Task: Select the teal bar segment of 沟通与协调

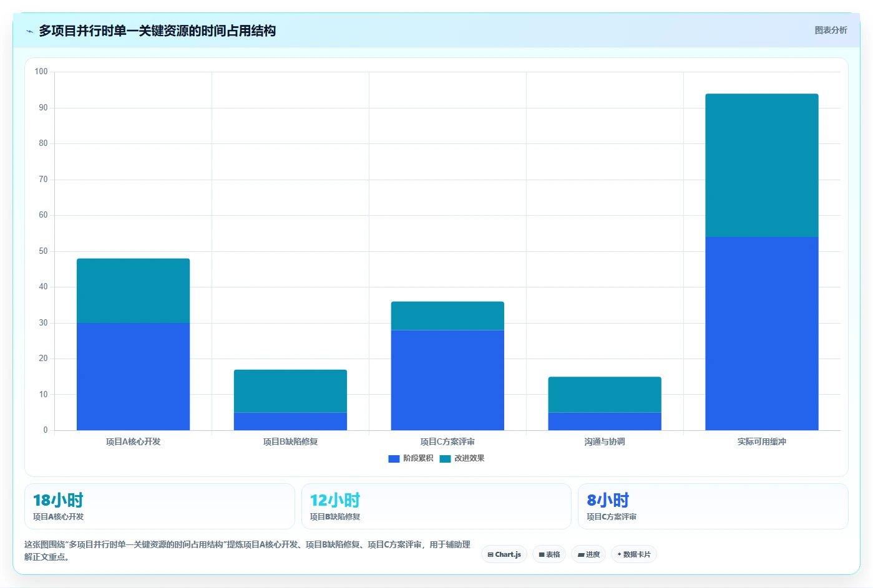Action: 605,395
